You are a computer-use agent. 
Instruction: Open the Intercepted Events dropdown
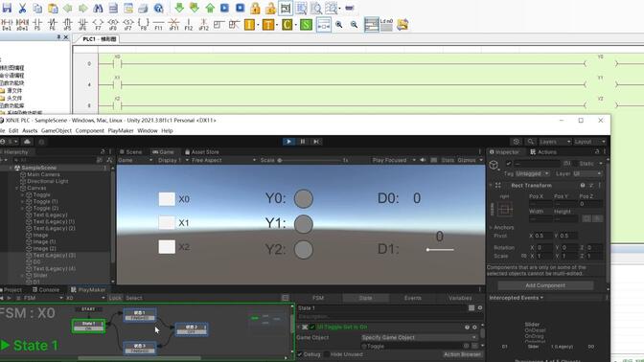tap(516, 298)
